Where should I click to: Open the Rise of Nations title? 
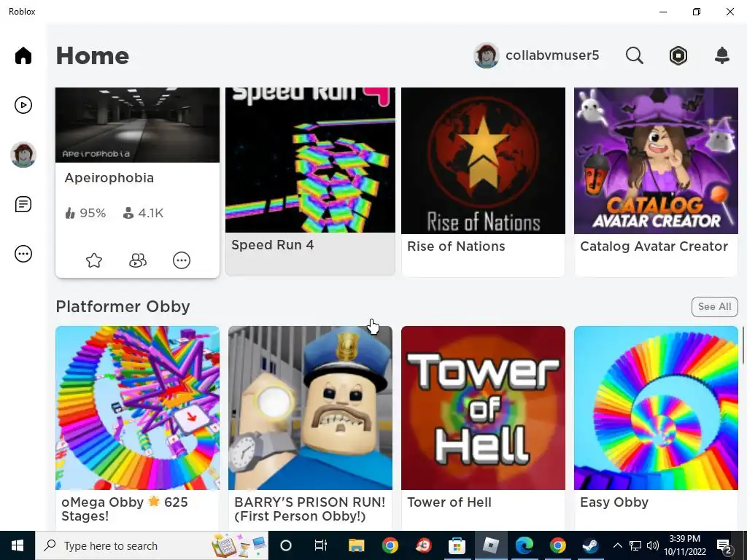point(456,246)
